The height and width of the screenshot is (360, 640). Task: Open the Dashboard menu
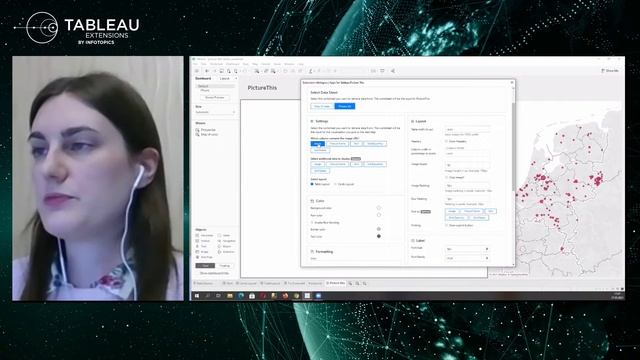(233, 64)
